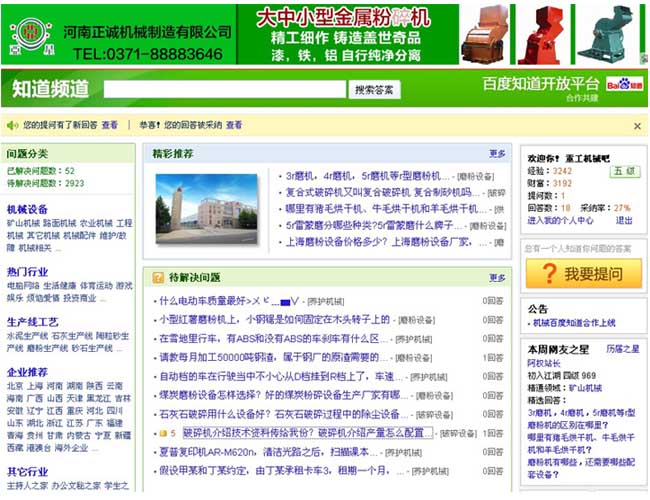Open question 破碎机介绍技术资料传给我份
This screenshot has width=650, height=500.
(x=308, y=433)
